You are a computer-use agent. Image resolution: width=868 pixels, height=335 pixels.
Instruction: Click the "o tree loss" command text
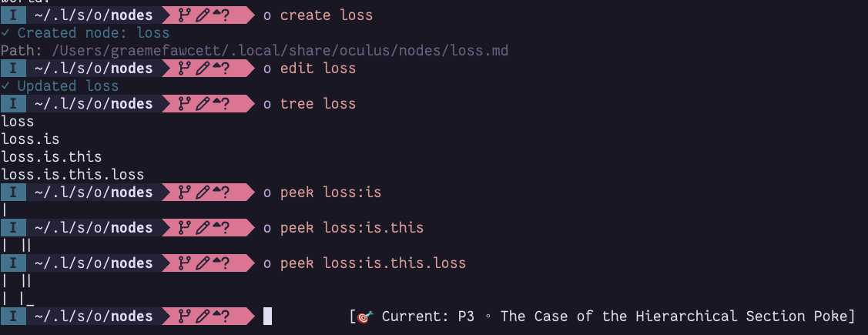click(x=310, y=104)
